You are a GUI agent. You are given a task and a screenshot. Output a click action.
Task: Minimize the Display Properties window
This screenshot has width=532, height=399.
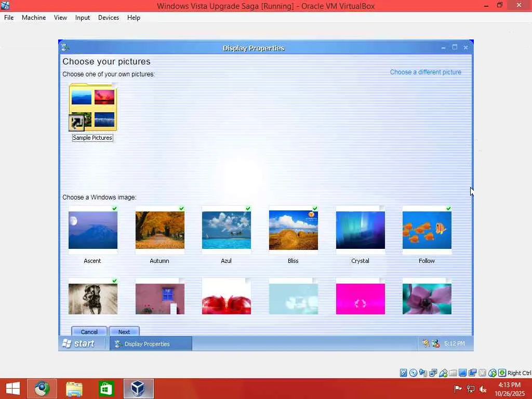pyautogui.click(x=444, y=48)
